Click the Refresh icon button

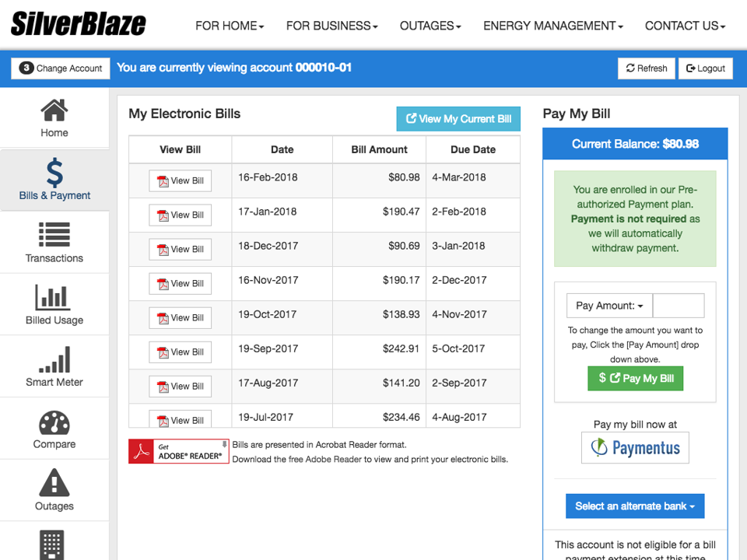point(646,68)
